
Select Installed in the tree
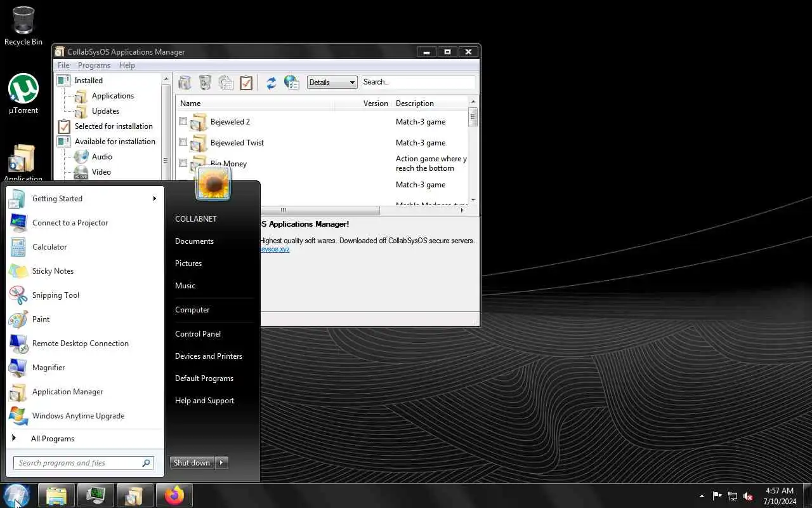point(88,81)
